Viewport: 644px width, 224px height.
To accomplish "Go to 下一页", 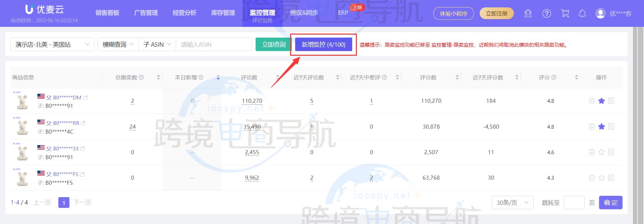I will (x=83, y=203).
